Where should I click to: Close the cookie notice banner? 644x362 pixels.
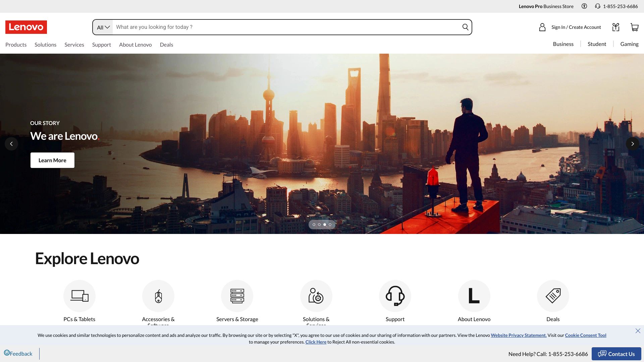[x=638, y=331]
